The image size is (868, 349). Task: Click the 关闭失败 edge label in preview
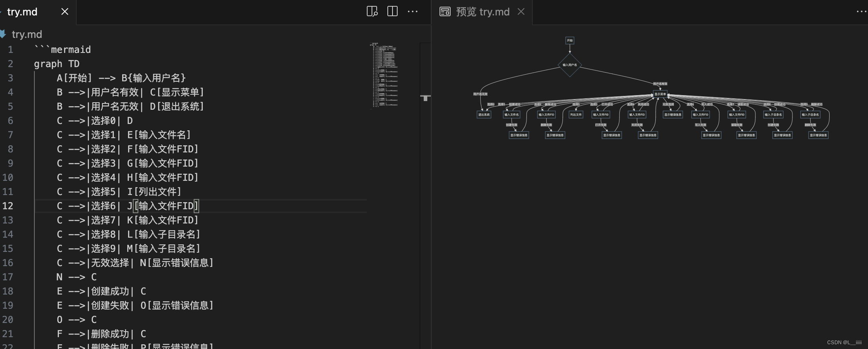pos(637,125)
